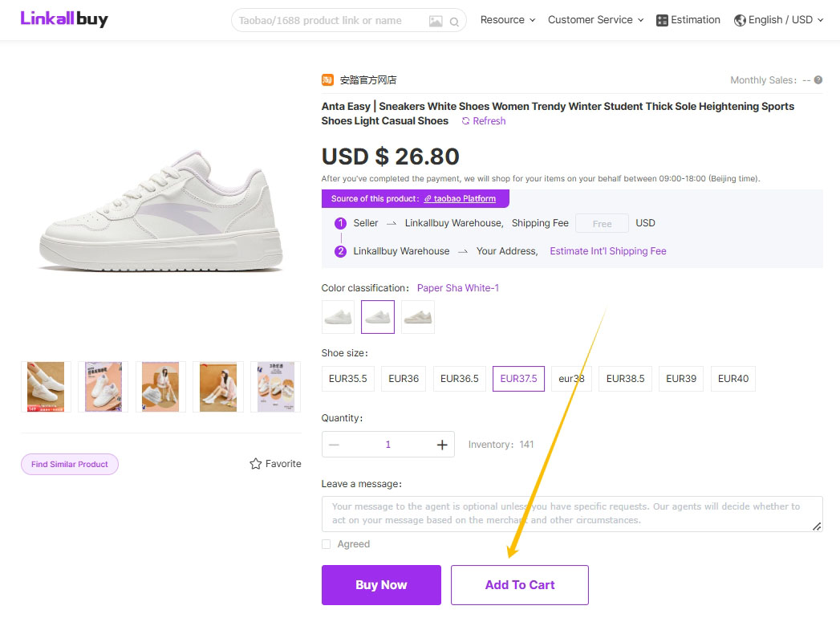This screenshot has width=840, height=622.
Task: Tick the Agreed checkbox
Action: (x=326, y=544)
